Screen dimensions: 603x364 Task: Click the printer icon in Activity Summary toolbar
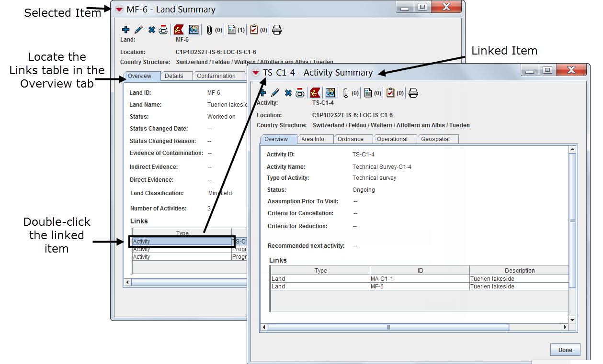[413, 93]
